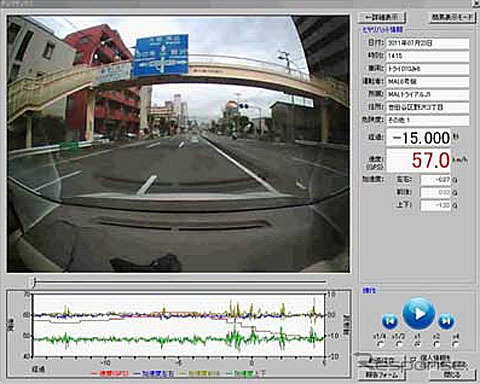
Task: Select the x4 playback speed radio button
Action: point(455,344)
